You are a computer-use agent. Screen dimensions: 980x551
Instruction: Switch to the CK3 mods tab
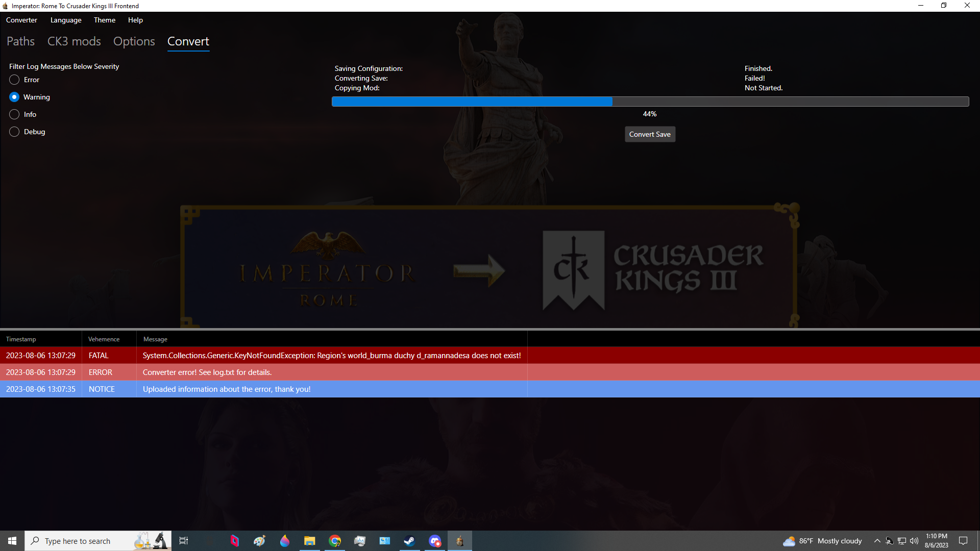pos(74,41)
